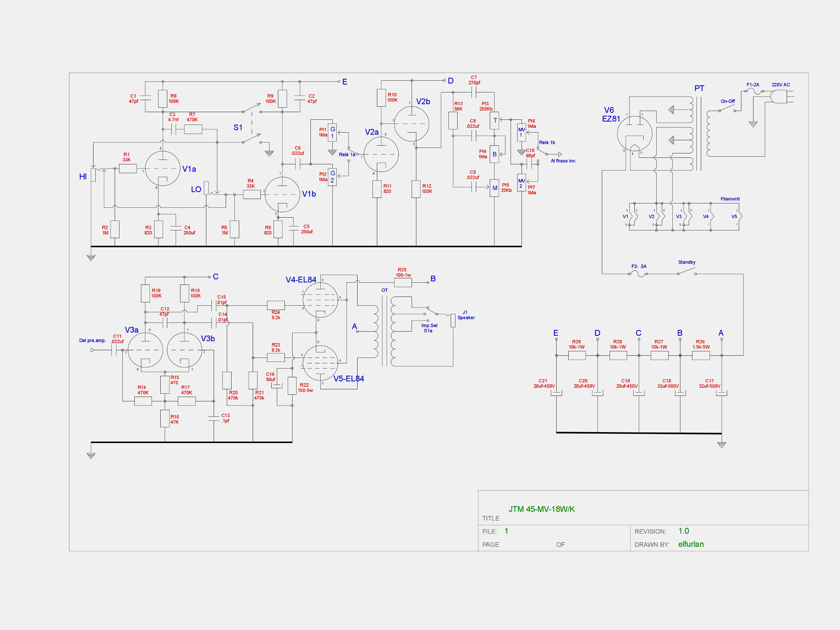Toggle the On-Off mains switch
This screenshot has height=630, width=840.
coord(727,108)
